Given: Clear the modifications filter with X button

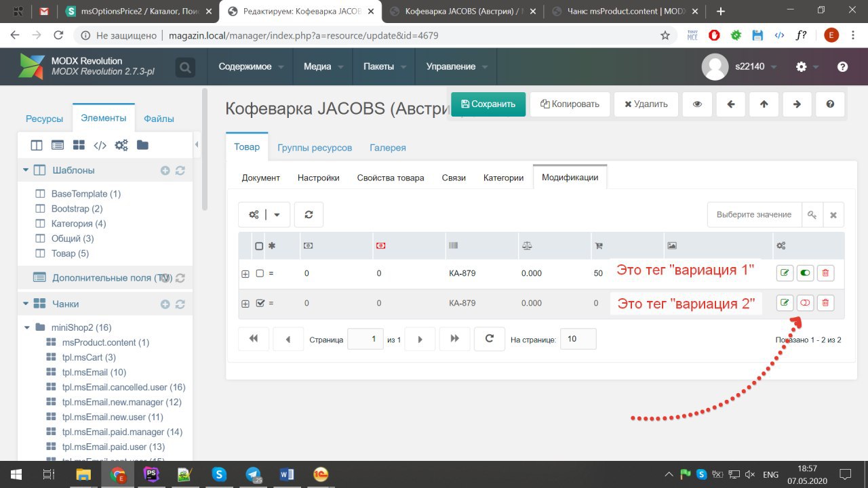Looking at the screenshot, I should point(833,215).
